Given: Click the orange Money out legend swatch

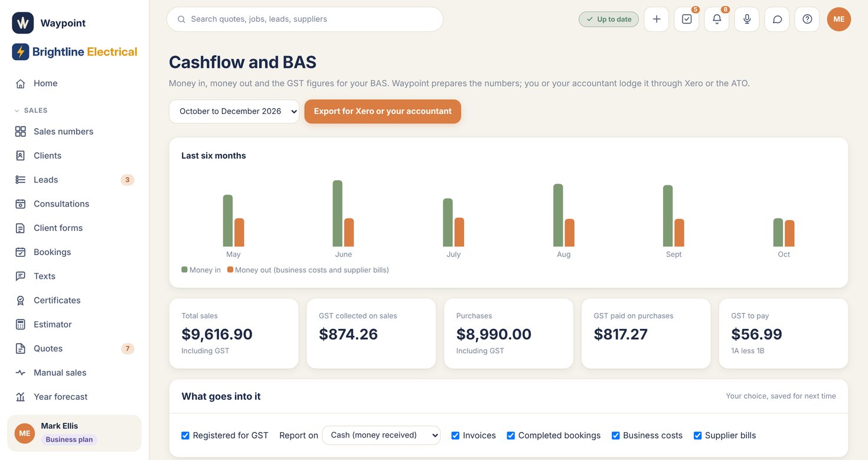Looking at the screenshot, I should click(x=230, y=269).
